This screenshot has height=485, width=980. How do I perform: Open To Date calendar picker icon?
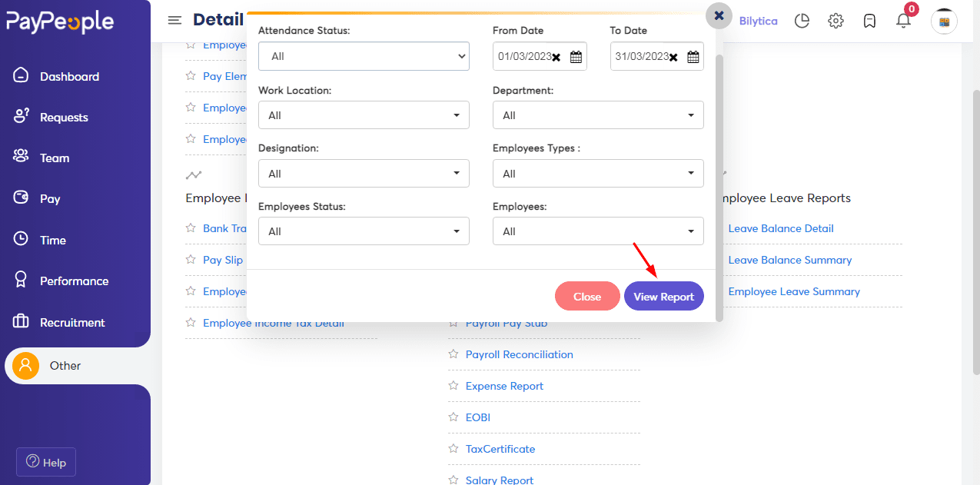[x=693, y=57]
